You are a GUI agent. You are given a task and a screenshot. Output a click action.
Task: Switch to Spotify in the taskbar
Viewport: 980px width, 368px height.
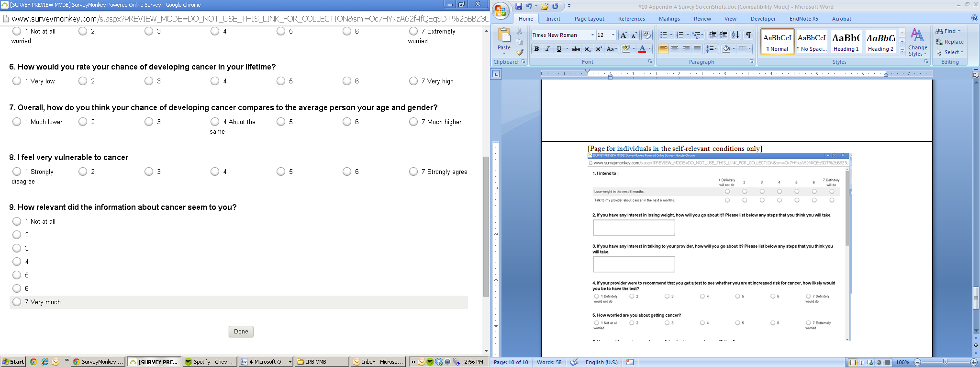[210, 362]
